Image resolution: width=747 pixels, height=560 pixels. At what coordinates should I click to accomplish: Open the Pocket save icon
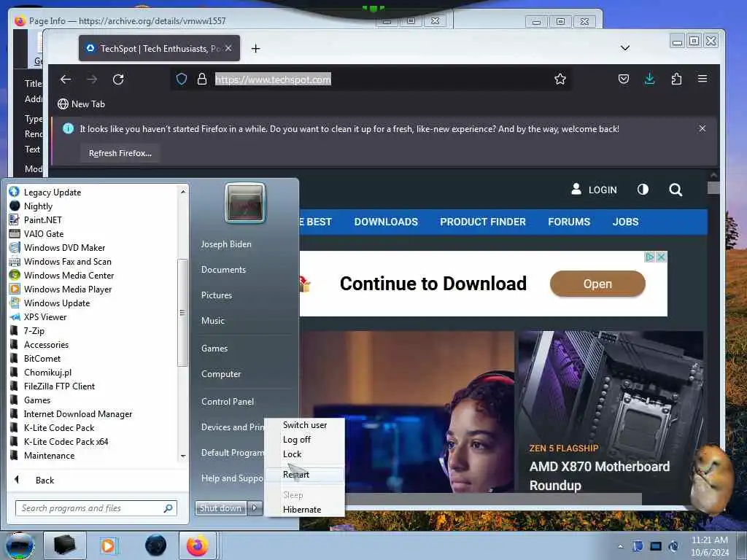pos(624,79)
